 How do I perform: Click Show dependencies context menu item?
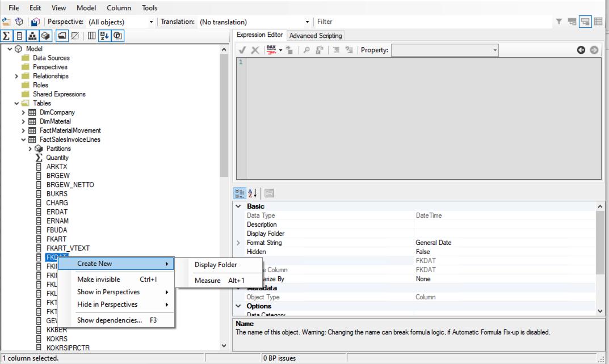[116, 320]
